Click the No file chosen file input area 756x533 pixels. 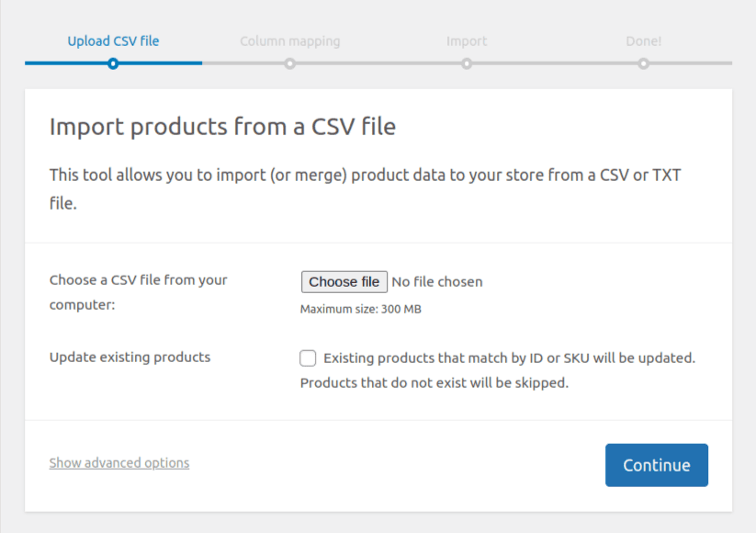click(x=437, y=281)
